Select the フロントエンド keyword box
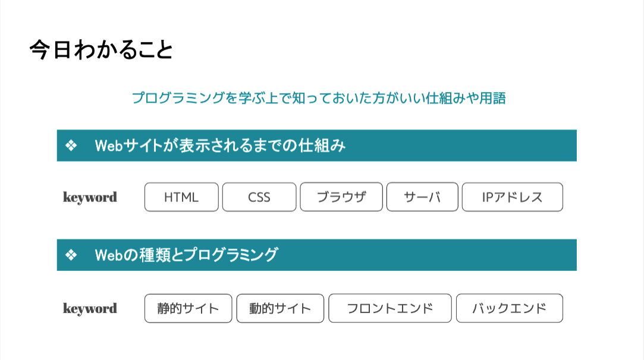 coord(389,308)
